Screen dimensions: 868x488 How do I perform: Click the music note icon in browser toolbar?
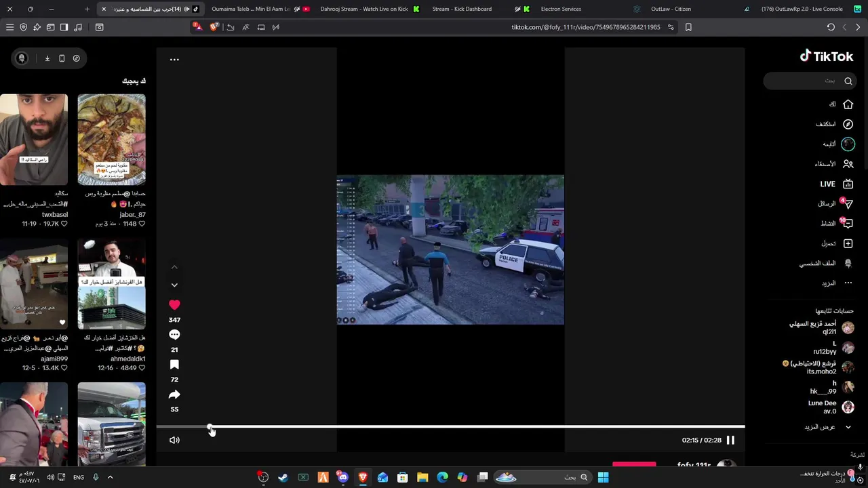(x=78, y=27)
